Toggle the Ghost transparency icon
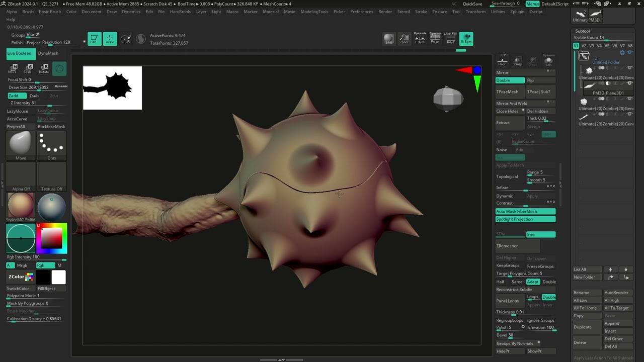644x362 pixels. point(533,61)
